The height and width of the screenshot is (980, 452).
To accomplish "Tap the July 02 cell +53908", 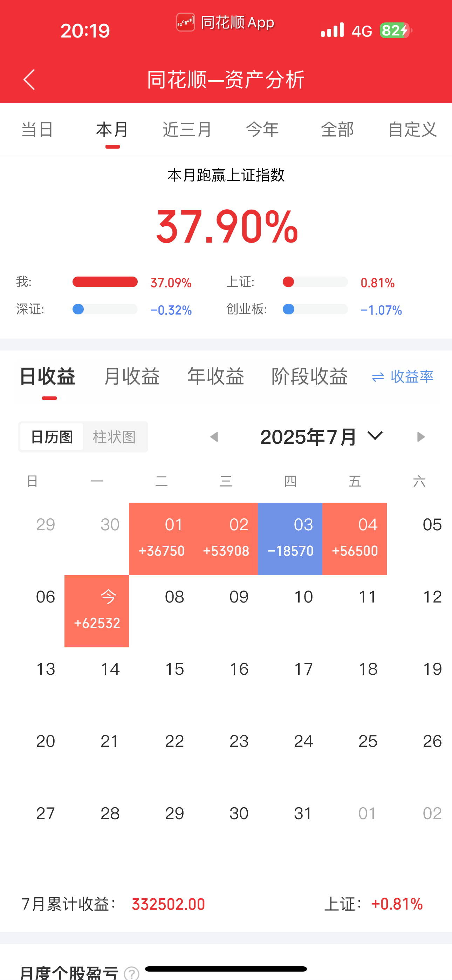I will coord(226,539).
